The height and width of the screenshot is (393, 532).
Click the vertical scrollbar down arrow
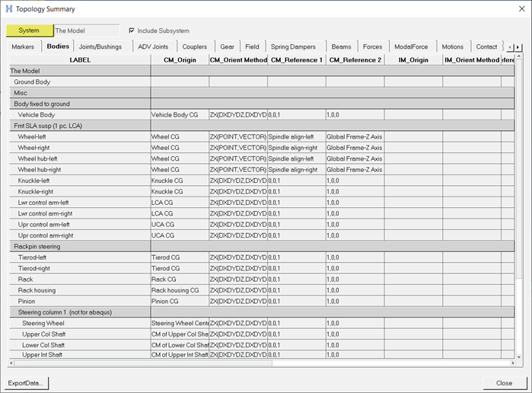519,357
